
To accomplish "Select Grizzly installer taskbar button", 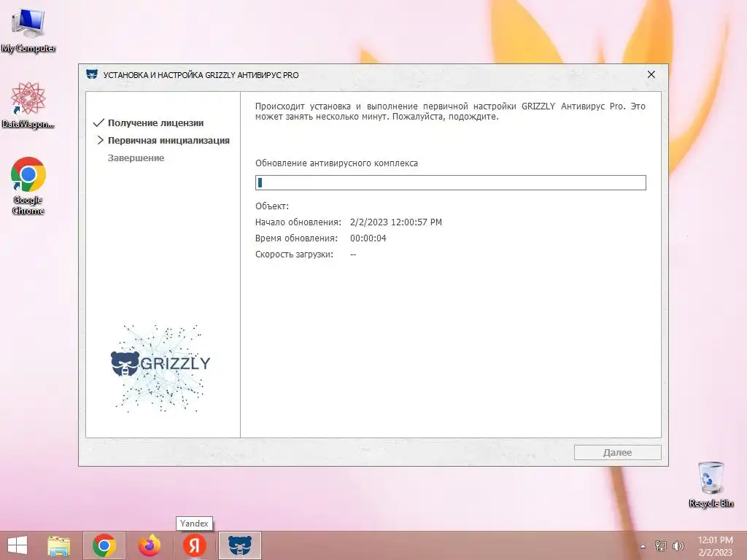I will point(239,545).
